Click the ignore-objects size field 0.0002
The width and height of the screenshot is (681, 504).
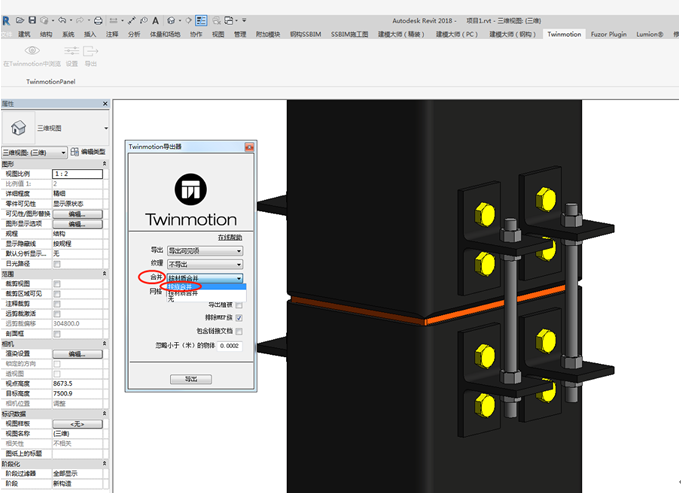(229, 346)
